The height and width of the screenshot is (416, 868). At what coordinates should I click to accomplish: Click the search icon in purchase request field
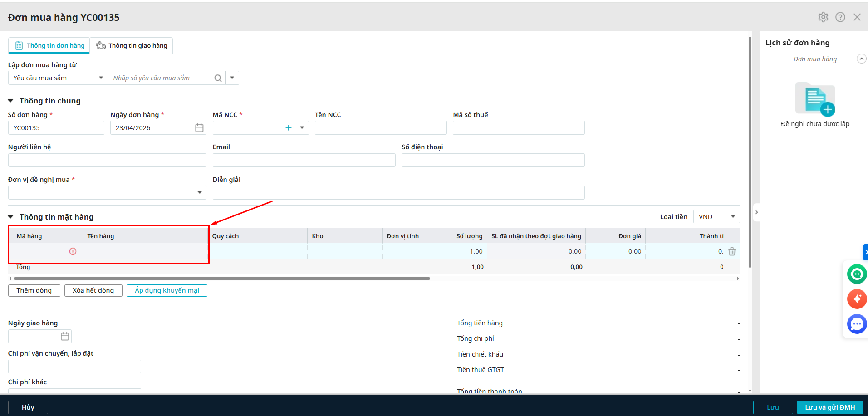[218, 78]
